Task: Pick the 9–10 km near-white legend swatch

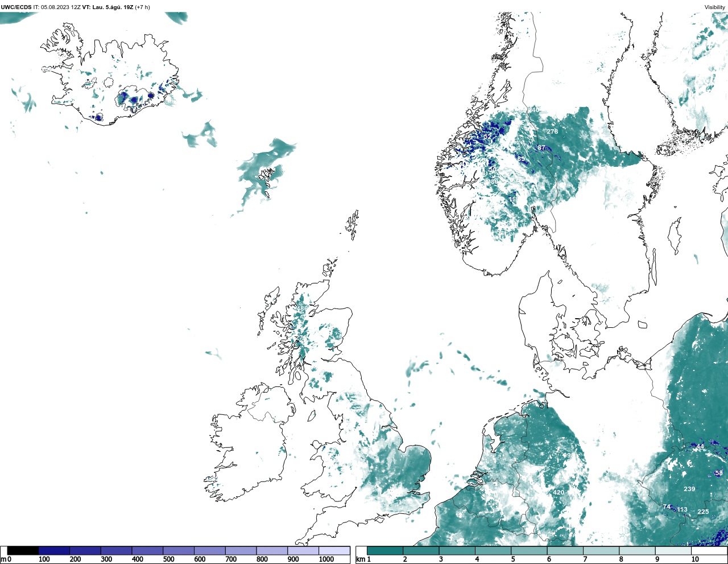Action: (673, 550)
